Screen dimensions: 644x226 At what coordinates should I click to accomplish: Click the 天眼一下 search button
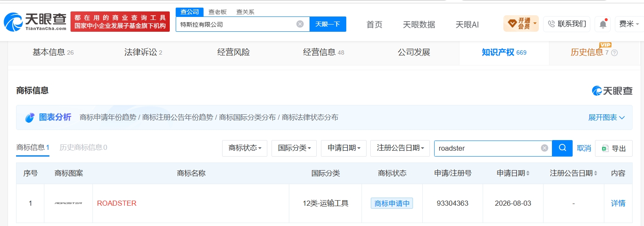(x=328, y=24)
